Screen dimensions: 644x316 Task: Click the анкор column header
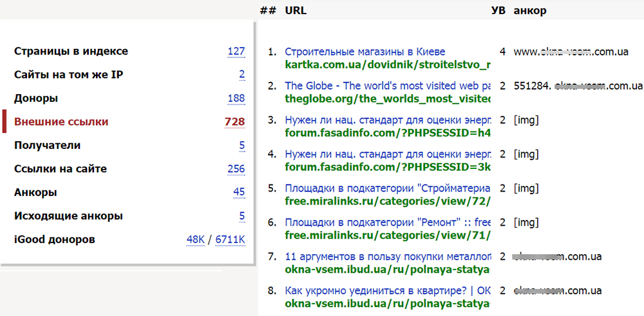(x=530, y=10)
